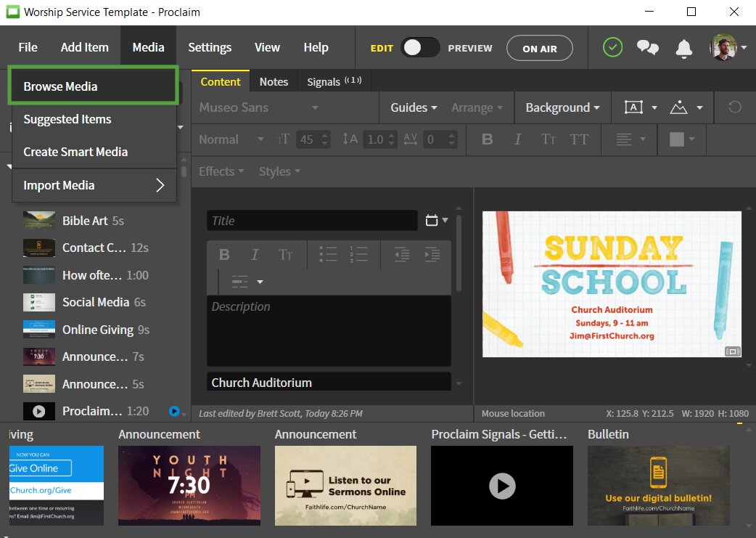The height and width of the screenshot is (538, 756).
Task: Select Browse Media from the menu
Action: tap(93, 86)
